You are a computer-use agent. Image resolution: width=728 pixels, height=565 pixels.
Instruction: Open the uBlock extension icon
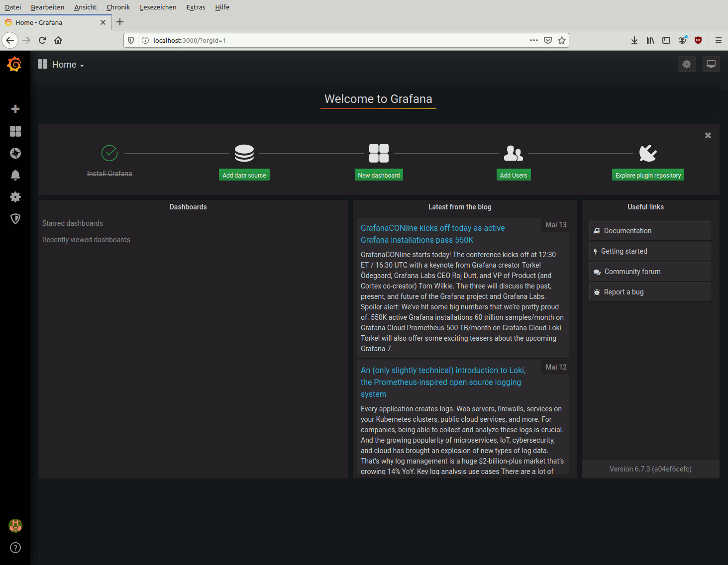click(698, 40)
